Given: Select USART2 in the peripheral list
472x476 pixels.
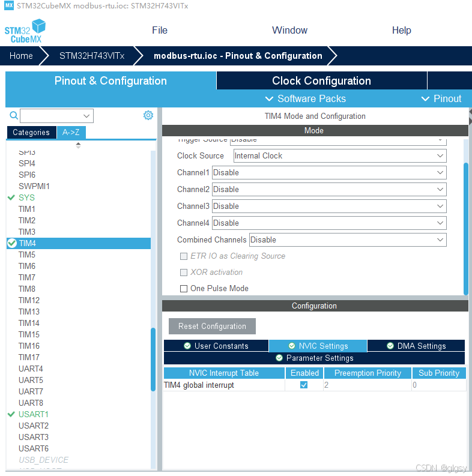Looking at the screenshot, I should (x=34, y=426).
